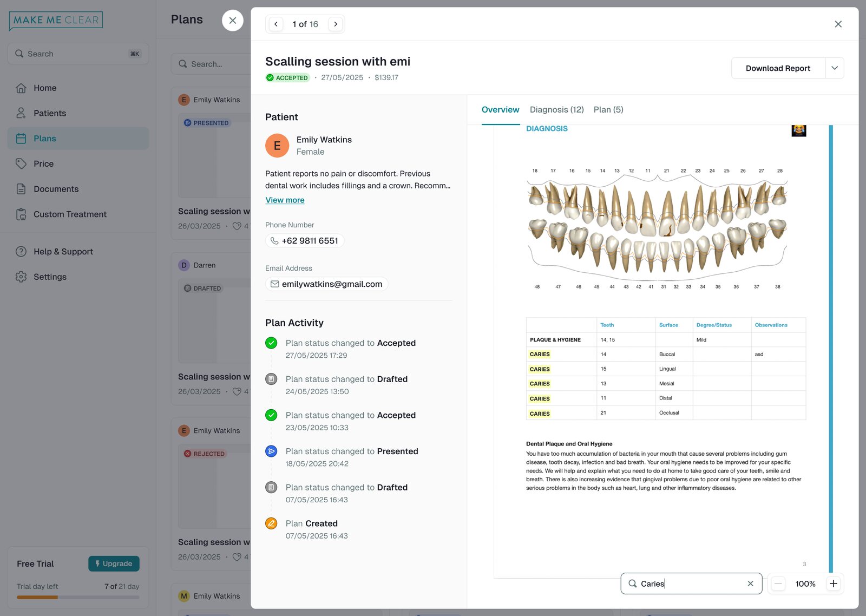The image size is (866, 616).
Task: Click the 100% zoom level value
Action: (805, 584)
